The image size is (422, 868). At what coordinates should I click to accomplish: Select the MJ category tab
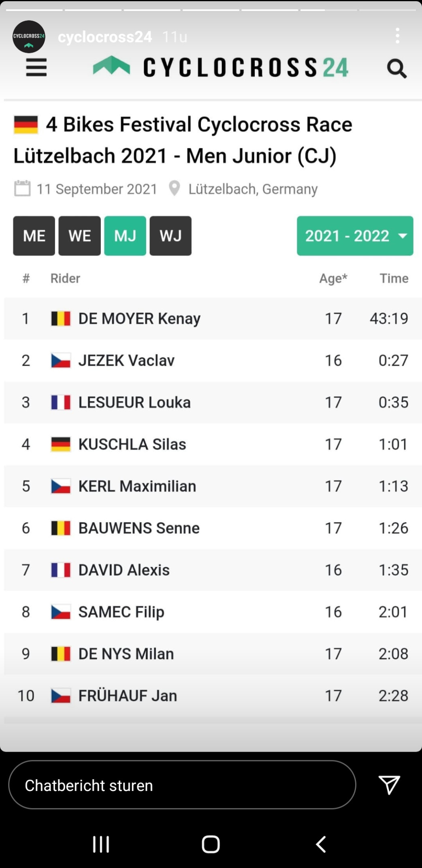point(125,236)
